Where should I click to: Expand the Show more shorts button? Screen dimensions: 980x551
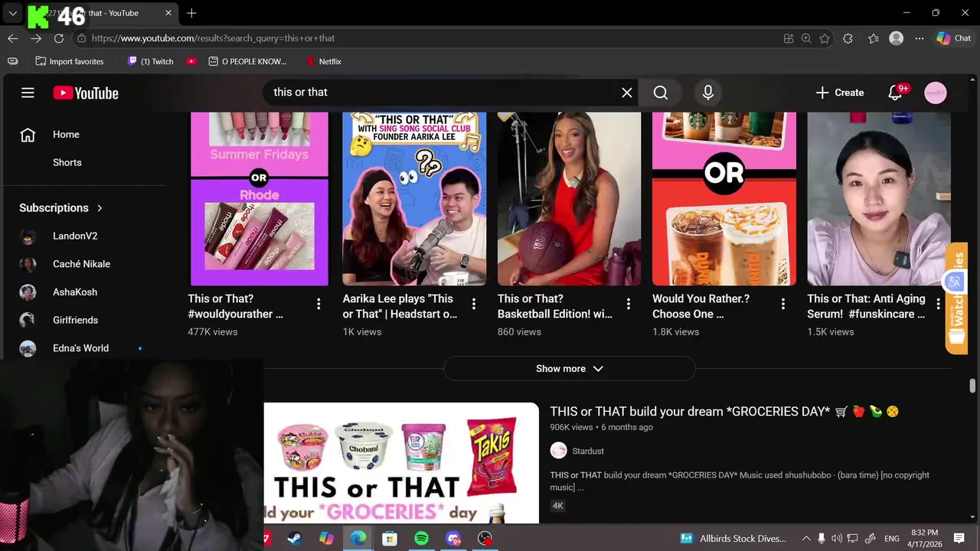[570, 369]
